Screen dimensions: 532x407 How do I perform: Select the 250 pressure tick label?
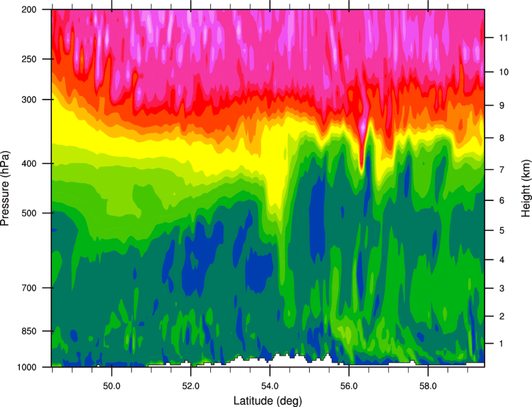29,59
